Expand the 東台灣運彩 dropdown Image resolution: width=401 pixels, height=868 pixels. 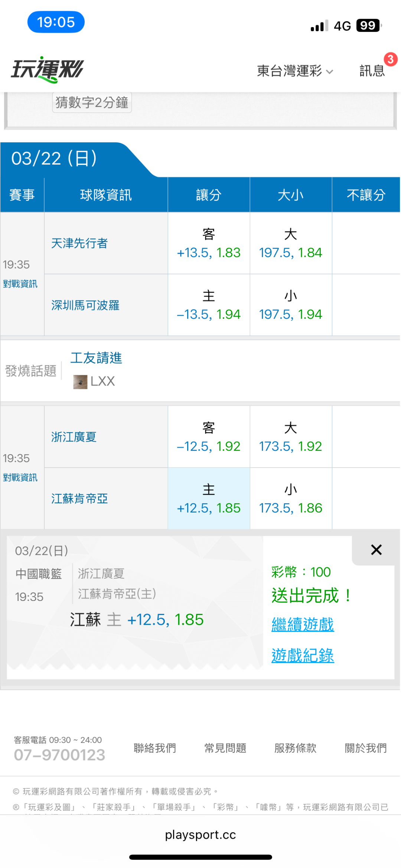point(295,71)
